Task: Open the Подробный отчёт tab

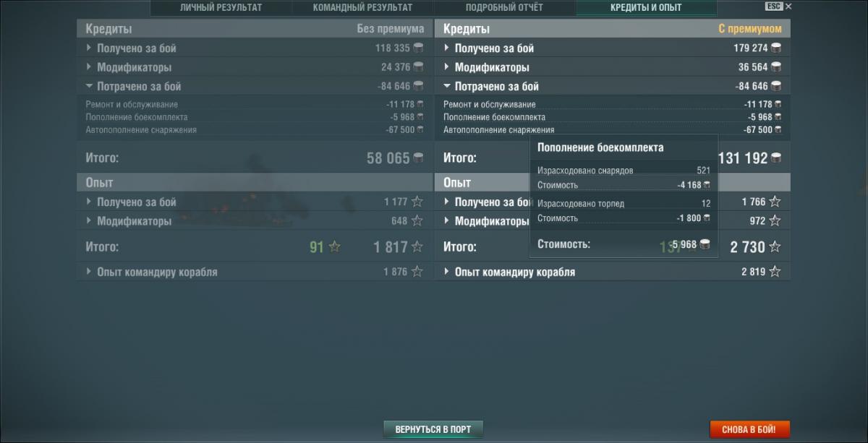Action: tap(504, 8)
